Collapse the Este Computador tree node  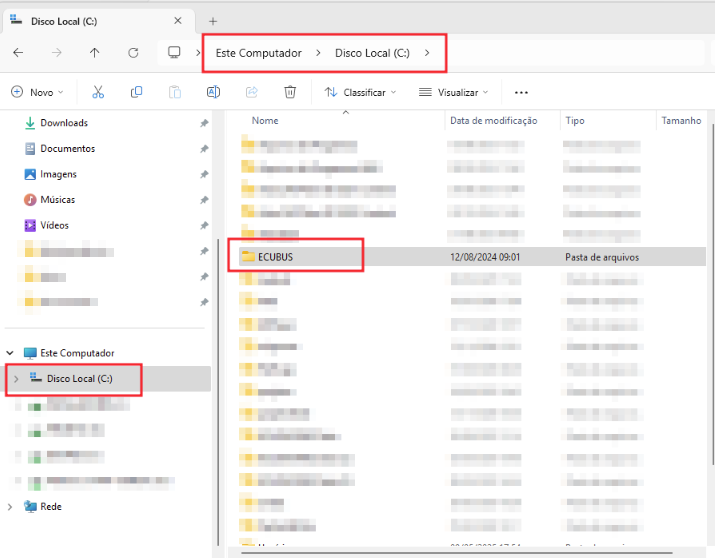coord(10,353)
